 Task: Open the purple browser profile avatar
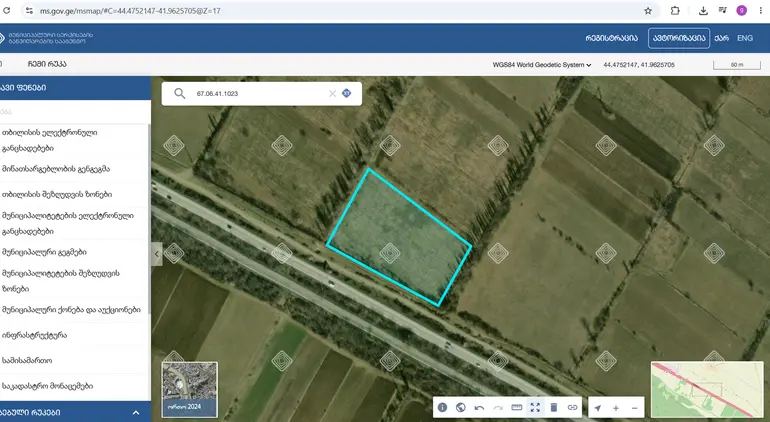pyautogui.click(x=742, y=10)
